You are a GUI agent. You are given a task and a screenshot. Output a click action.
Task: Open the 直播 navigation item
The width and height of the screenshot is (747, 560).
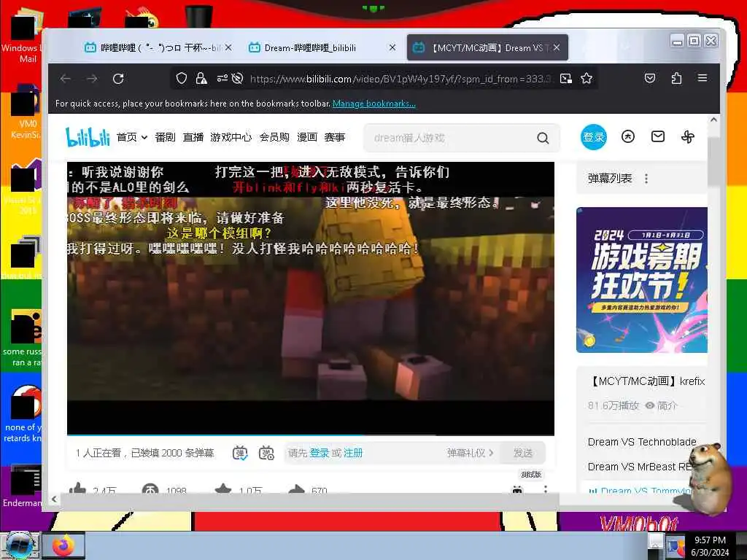pos(193,137)
